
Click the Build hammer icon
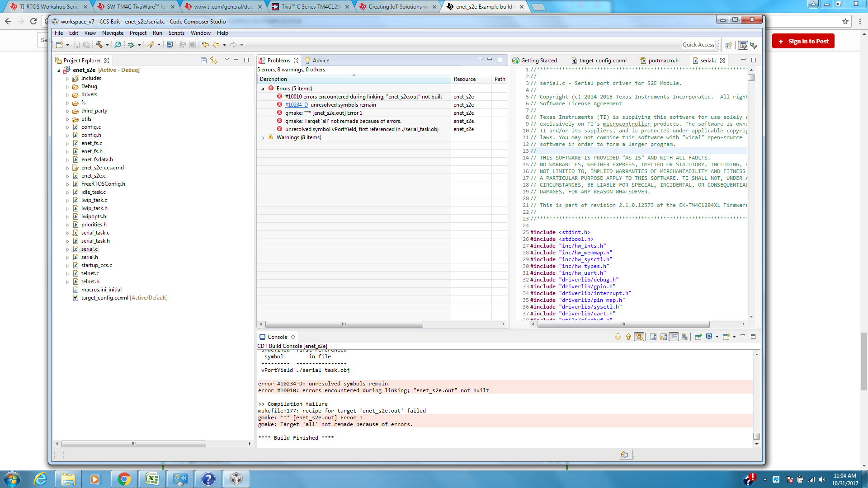[x=99, y=45]
